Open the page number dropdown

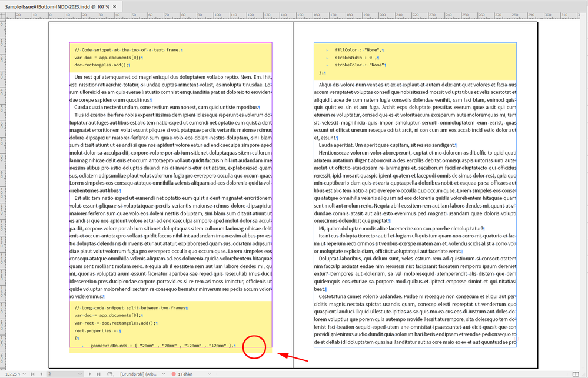click(80, 374)
